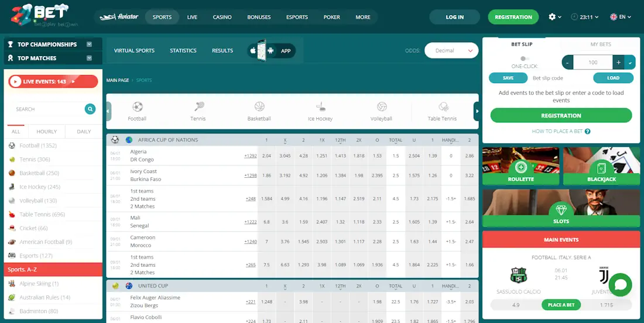Increase stake with plus button
This screenshot has width=644, height=323.
coord(619,63)
